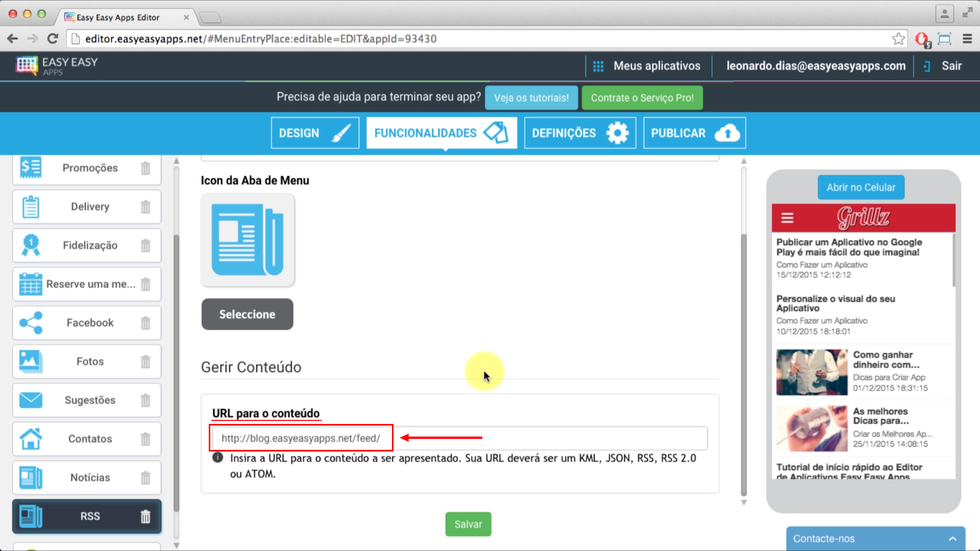Open the DEFINIÇÕES tab
The width and height of the screenshot is (980, 551).
(x=579, y=133)
